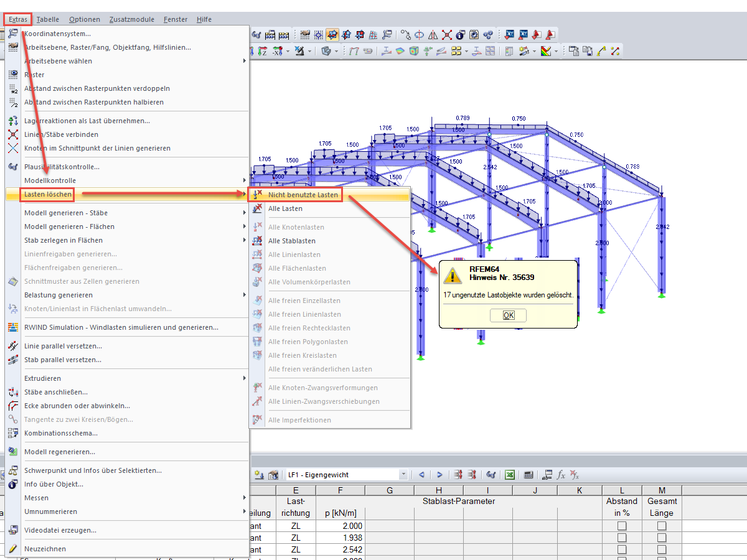
Task: Open the 'LF1 - Eigengewicht' load case dropdown
Action: (403, 475)
